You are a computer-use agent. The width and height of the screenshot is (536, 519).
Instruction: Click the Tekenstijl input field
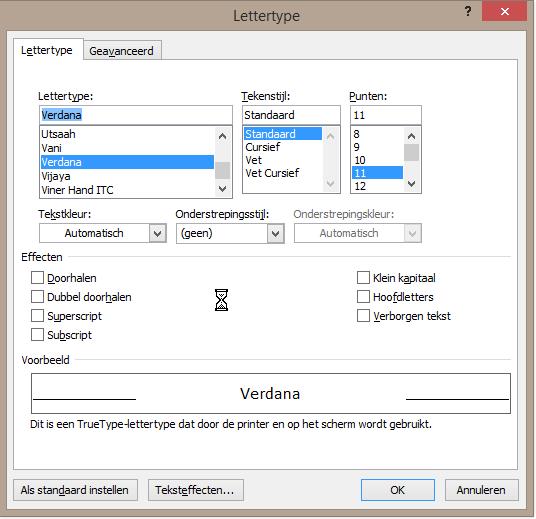291,115
